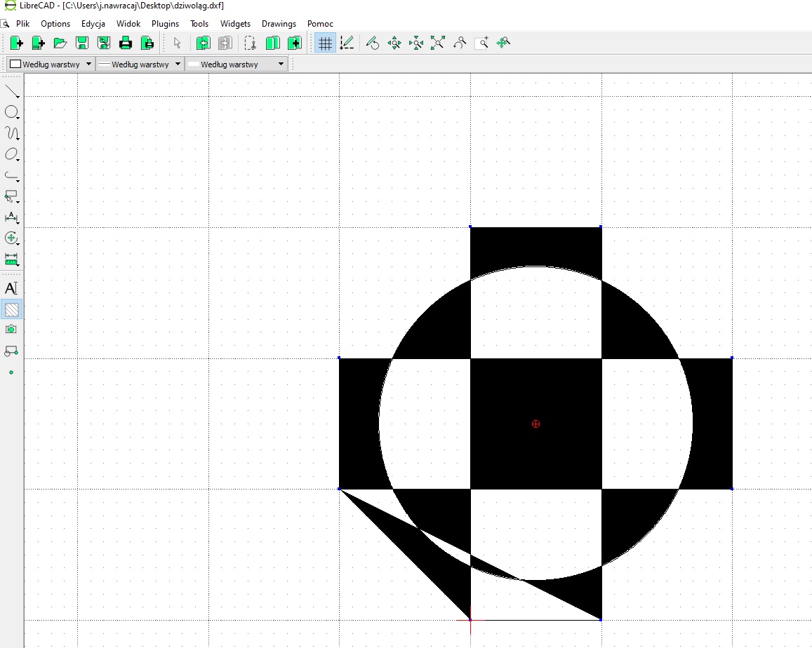Click the Redraw icon
Image resolution: width=812 pixels, height=648 pixels.
click(373, 43)
